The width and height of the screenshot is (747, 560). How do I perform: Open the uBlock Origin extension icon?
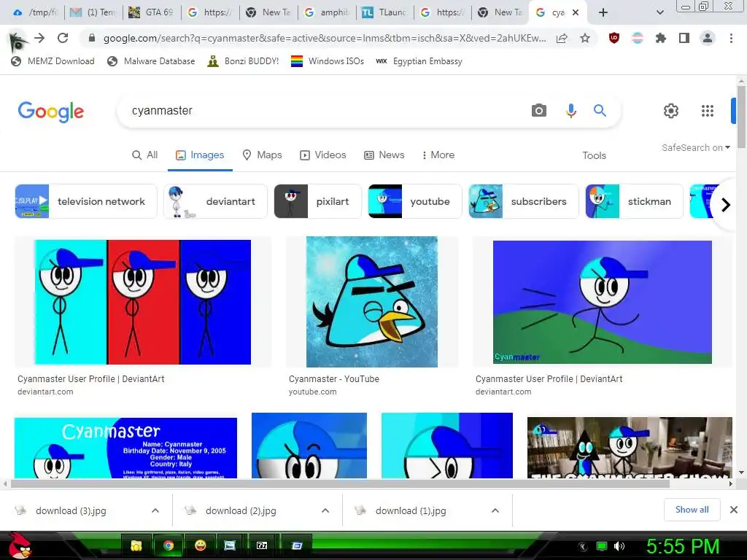[x=614, y=38]
